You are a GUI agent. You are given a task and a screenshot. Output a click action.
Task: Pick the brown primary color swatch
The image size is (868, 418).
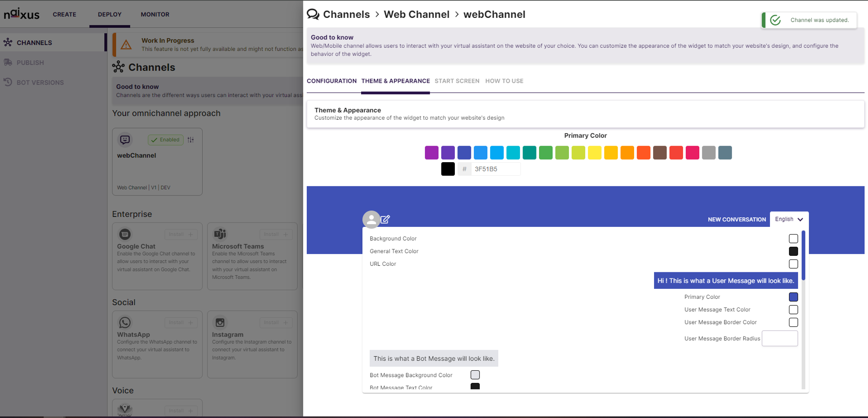click(x=660, y=153)
